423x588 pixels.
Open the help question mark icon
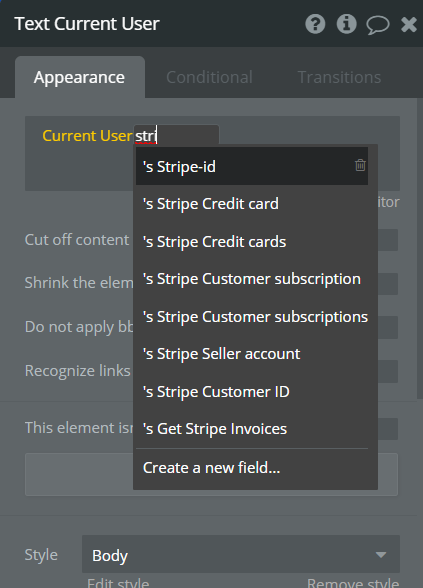click(315, 24)
